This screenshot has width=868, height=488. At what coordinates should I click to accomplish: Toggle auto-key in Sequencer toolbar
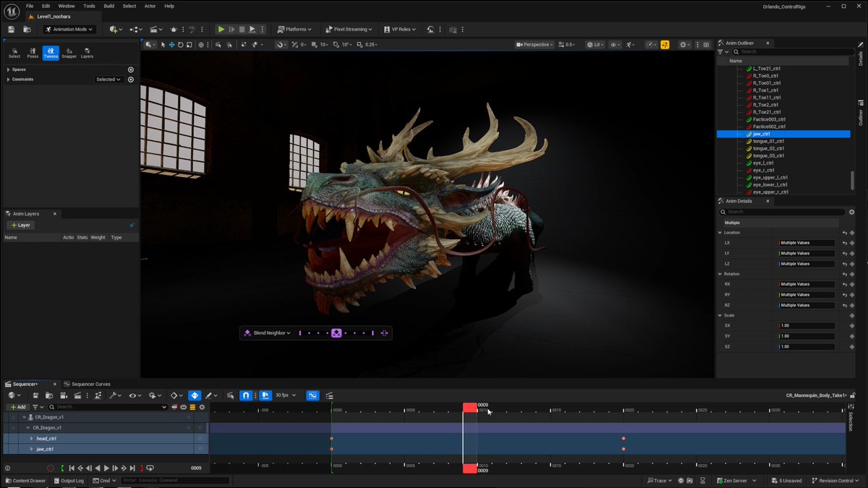tap(195, 395)
